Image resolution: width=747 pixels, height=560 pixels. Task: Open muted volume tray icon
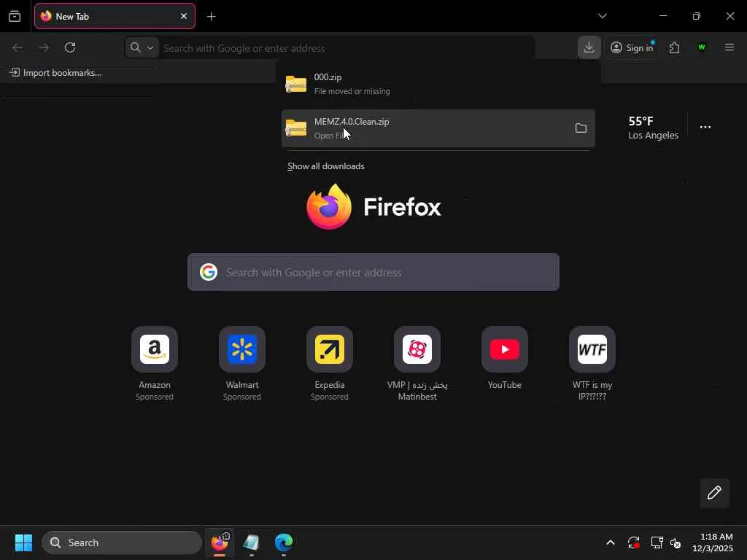tap(676, 542)
